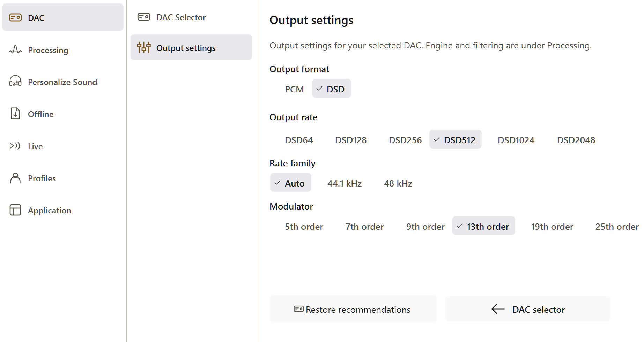
Task: Click the DAC Selector device icon
Action: tap(144, 17)
